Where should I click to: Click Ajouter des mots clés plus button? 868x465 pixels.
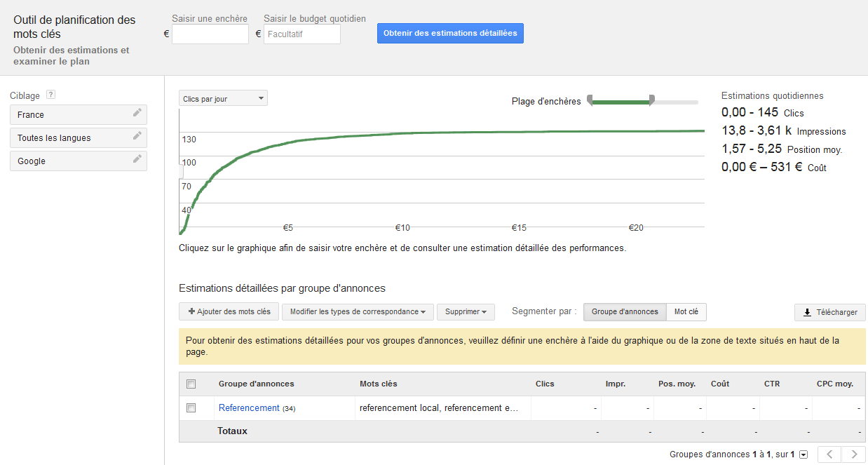(x=229, y=311)
